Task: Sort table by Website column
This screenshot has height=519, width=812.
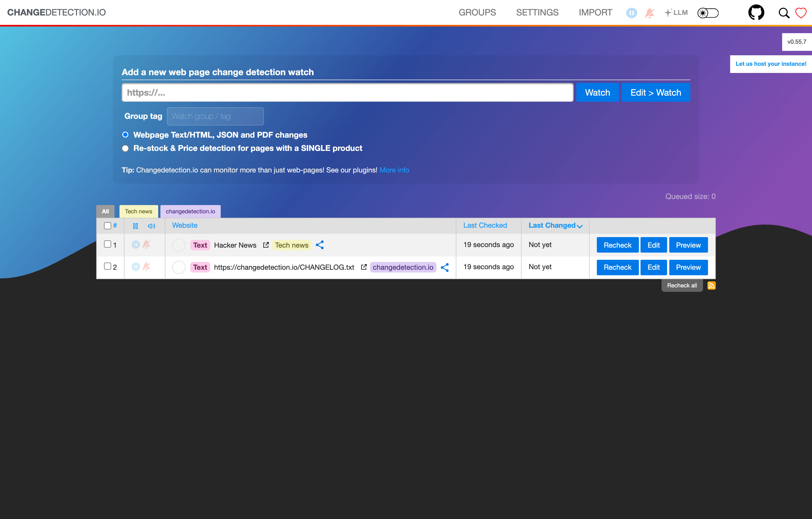Action: point(185,225)
